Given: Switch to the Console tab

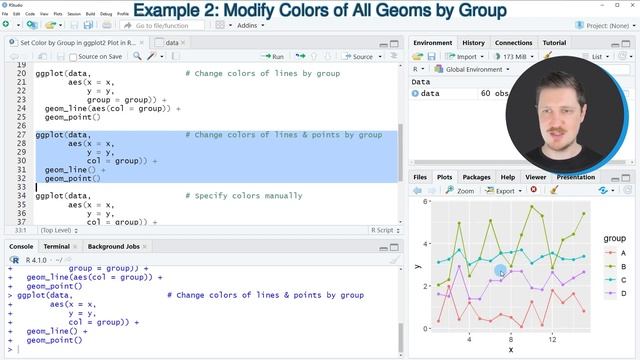Looking at the screenshot, I should 21,247.
